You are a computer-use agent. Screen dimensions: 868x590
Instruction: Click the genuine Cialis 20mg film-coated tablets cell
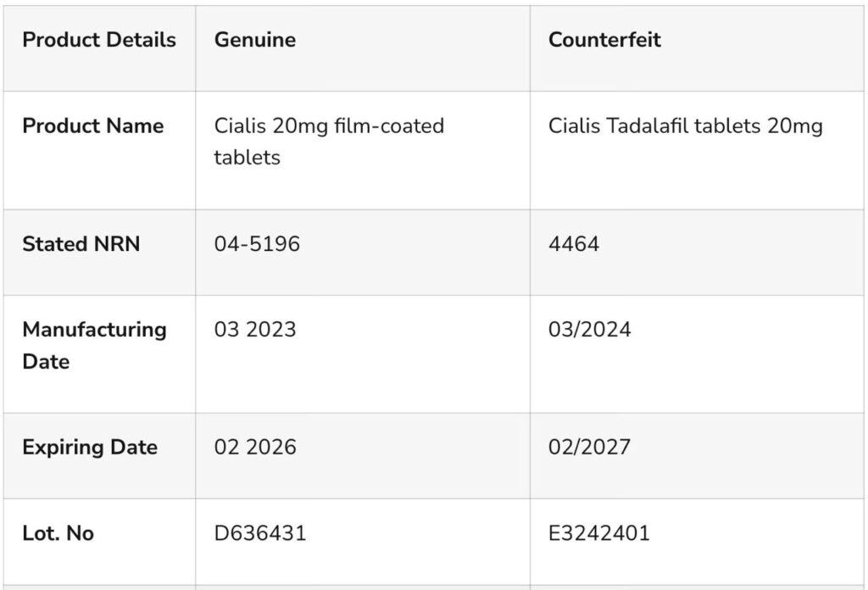pos(328,142)
